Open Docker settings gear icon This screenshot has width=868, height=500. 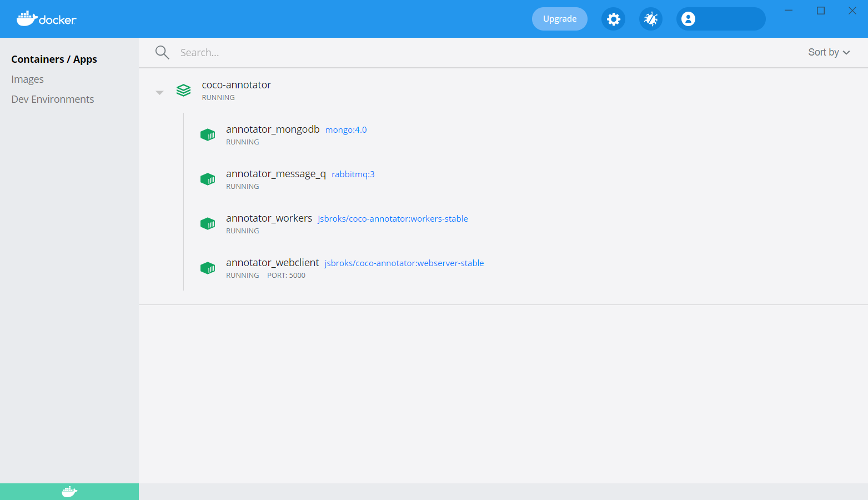(613, 19)
